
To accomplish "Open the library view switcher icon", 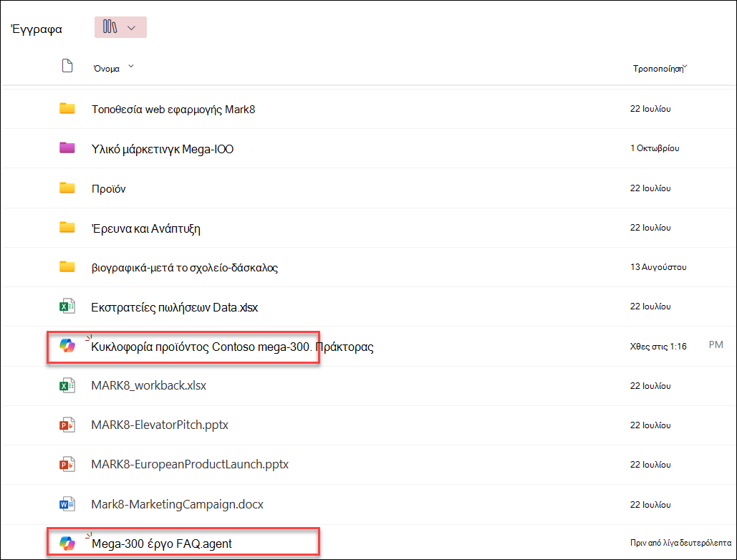I will coord(110,27).
